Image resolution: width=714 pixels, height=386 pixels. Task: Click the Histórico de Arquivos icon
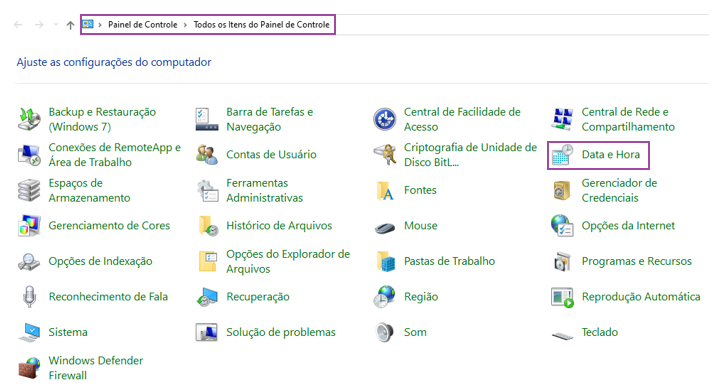208,226
